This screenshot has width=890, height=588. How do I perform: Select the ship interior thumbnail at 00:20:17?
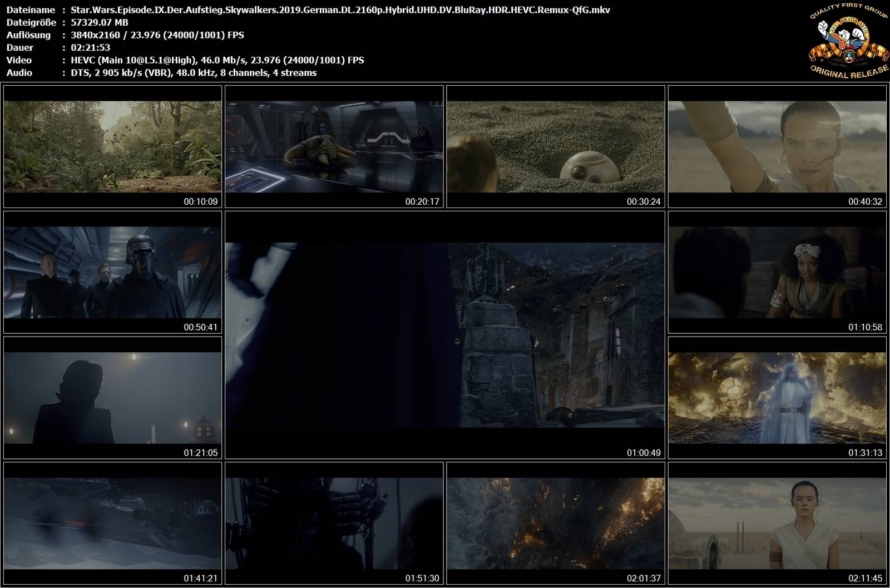point(334,147)
